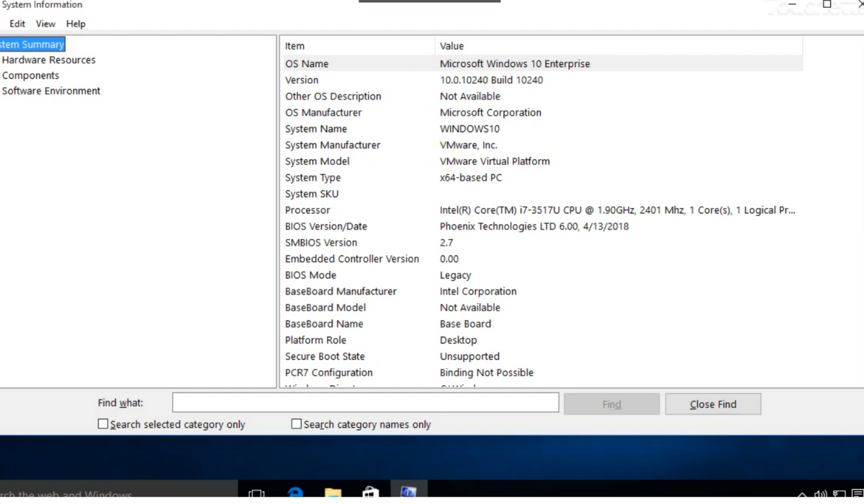Click the 'Legacy' value

[x=455, y=275]
